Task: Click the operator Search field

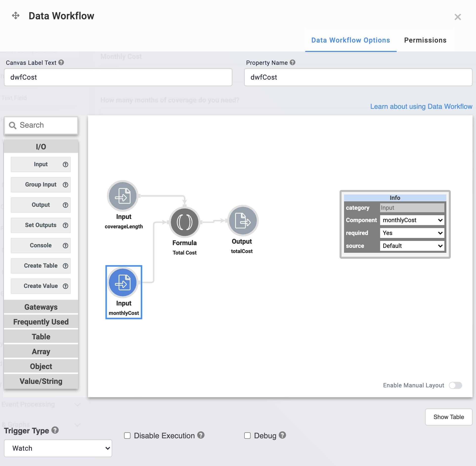Action: (41, 125)
